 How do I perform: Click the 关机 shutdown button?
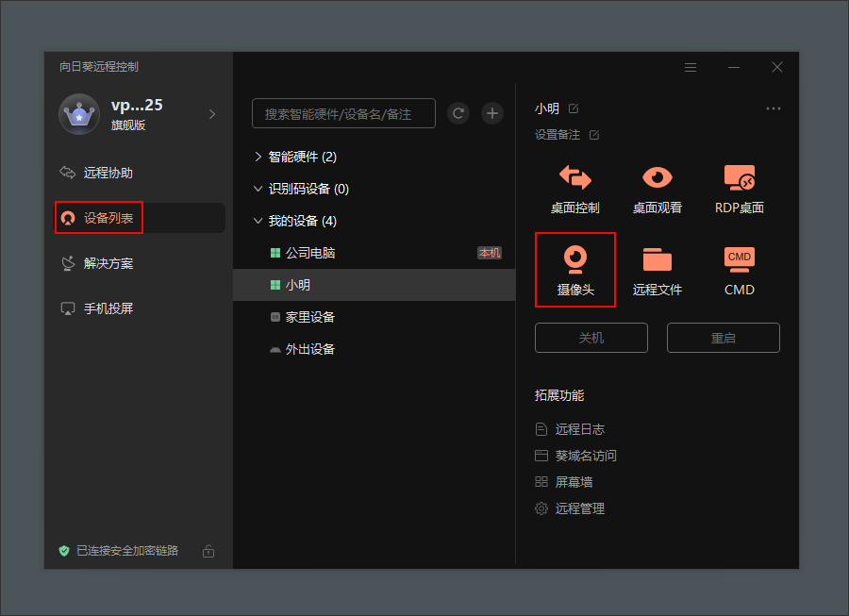[x=591, y=338]
